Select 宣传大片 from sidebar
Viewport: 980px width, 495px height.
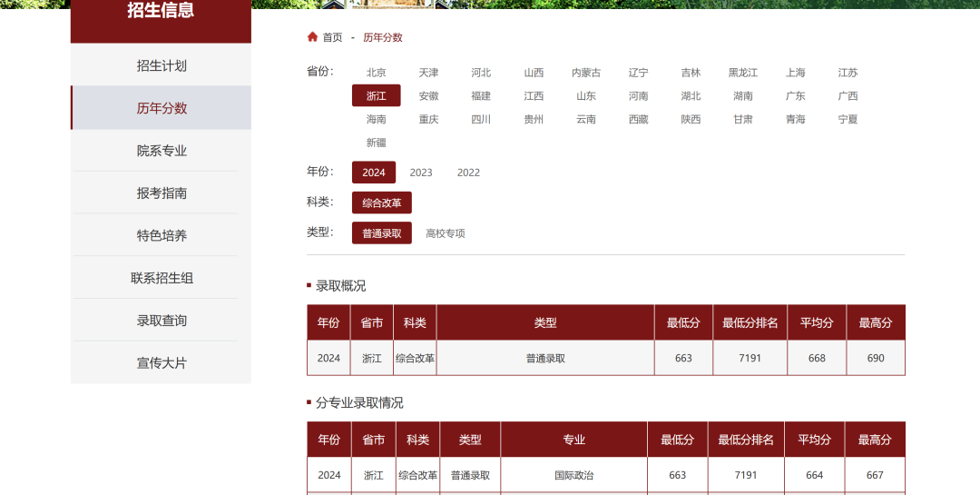click(x=162, y=363)
